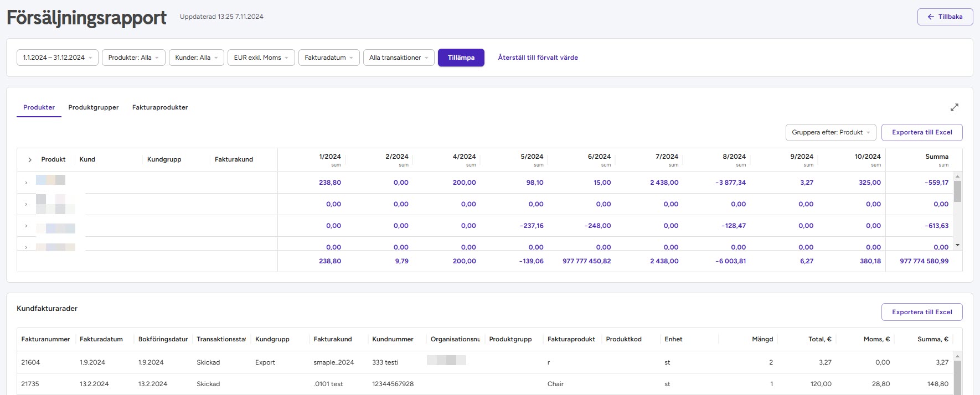Click the product table scrollbar thumb
980x395 pixels.
957,191
